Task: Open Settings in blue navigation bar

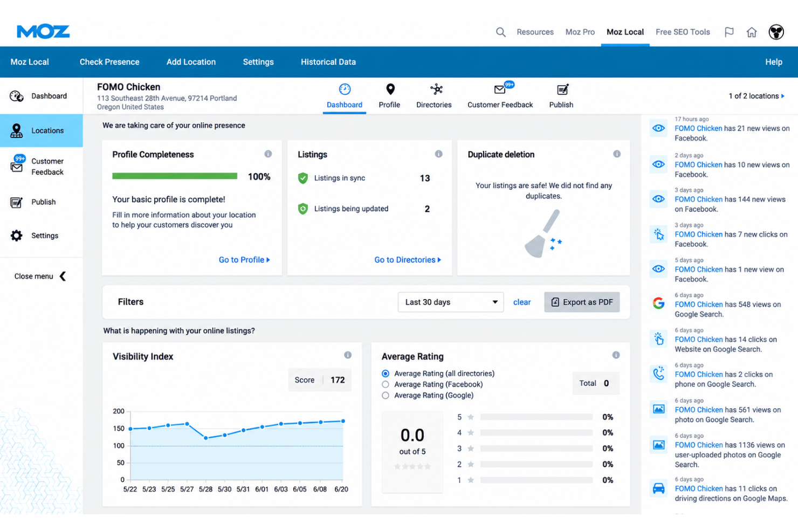Action: [258, 62]
